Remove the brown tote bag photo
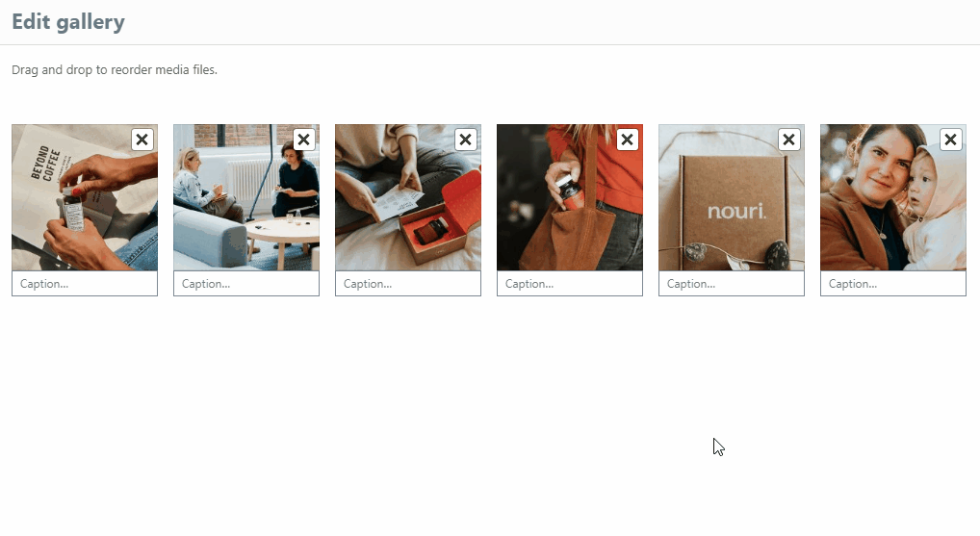The height and width of the screenshot is (536, 980). (x=628, y=140)
